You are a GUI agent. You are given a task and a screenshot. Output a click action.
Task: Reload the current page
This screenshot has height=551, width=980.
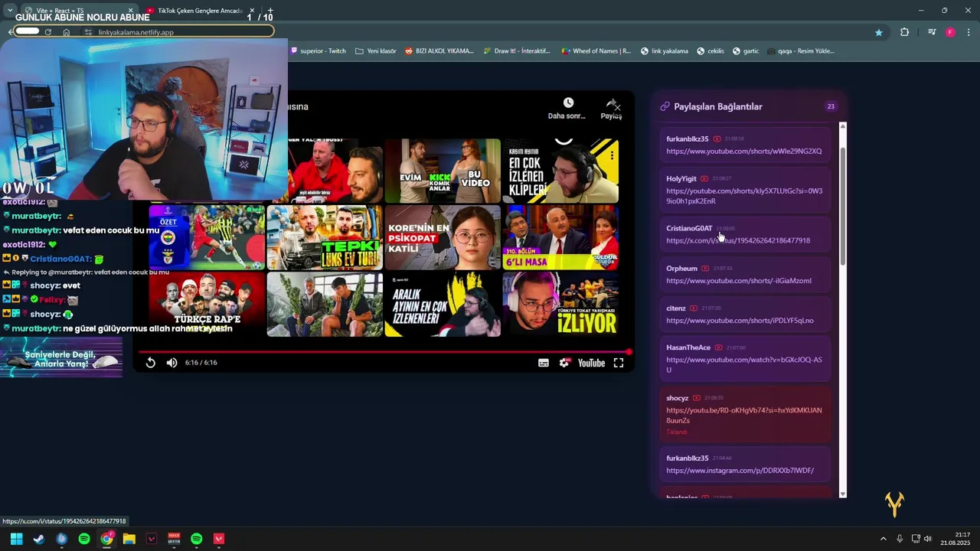pyautogui.click(x=48, y=32)
